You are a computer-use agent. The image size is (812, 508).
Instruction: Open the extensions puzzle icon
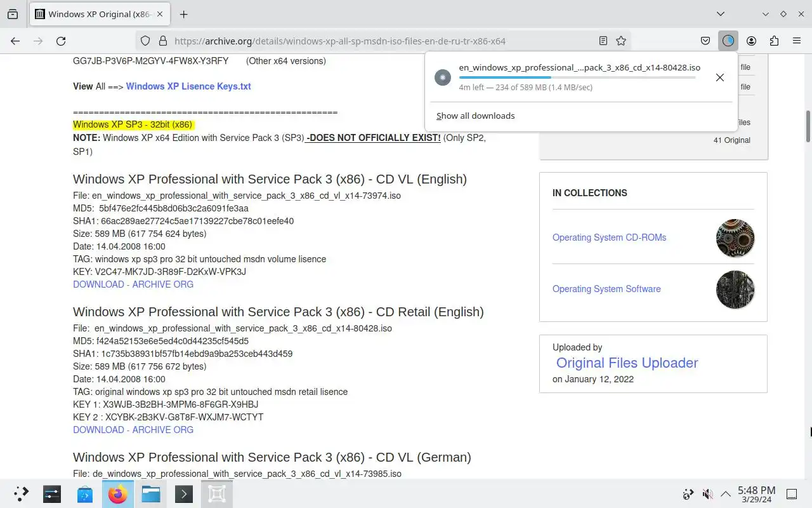[774, 41]
